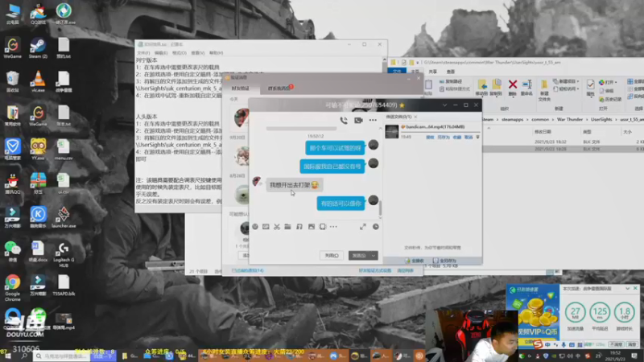This screenshot has height=362, width=644.
Task: Click the chat message scrollbar
Action: pyautogui.click(x=380, y=208)
